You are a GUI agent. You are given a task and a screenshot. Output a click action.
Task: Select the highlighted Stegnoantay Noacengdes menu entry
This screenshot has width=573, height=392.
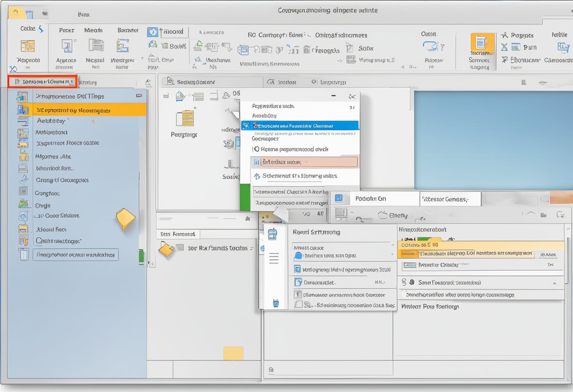click(75, 110)
